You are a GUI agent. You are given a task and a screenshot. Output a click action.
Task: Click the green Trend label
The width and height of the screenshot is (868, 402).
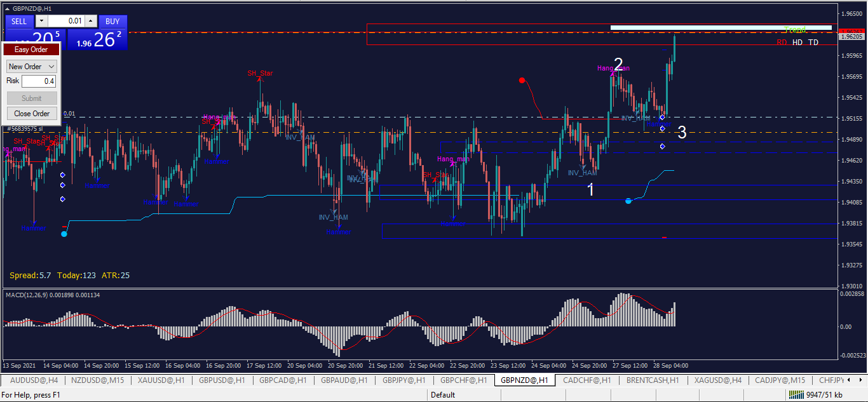pos(795,30)
